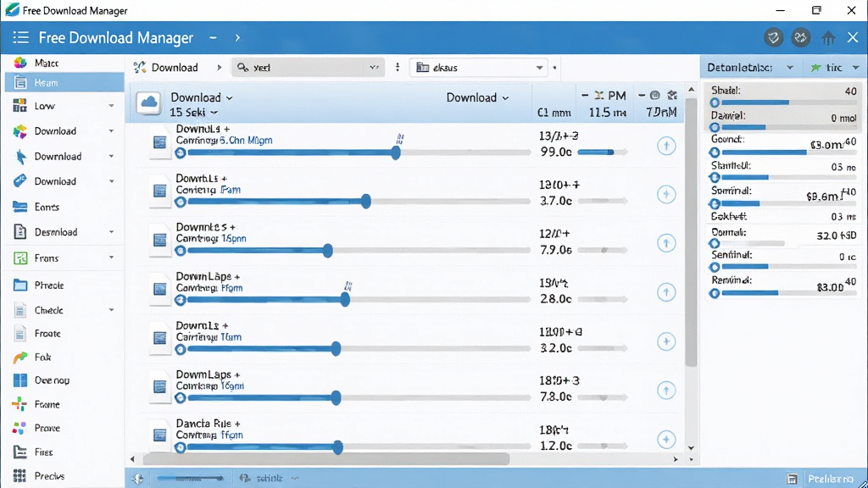Click the Preliarno label in status bar
This screenshot has width=868, height=488.
pyautogui.click(x=831, y=479)
